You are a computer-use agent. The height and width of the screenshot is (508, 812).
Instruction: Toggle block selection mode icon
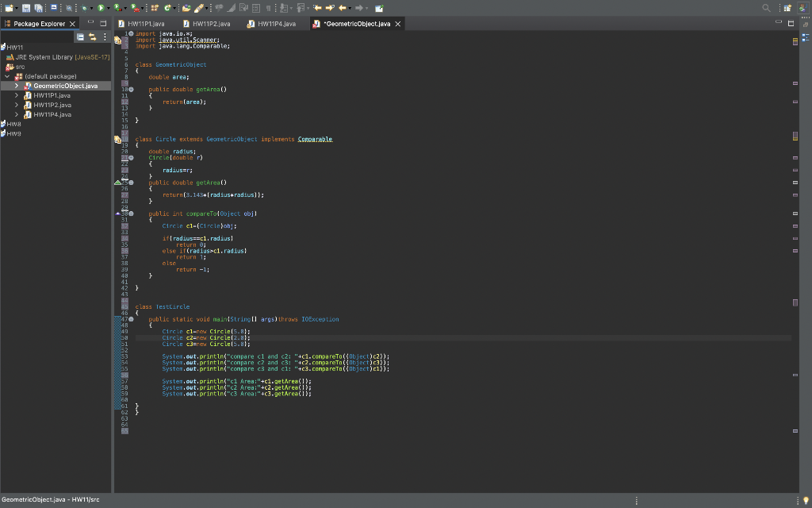(x=256, y=8)
